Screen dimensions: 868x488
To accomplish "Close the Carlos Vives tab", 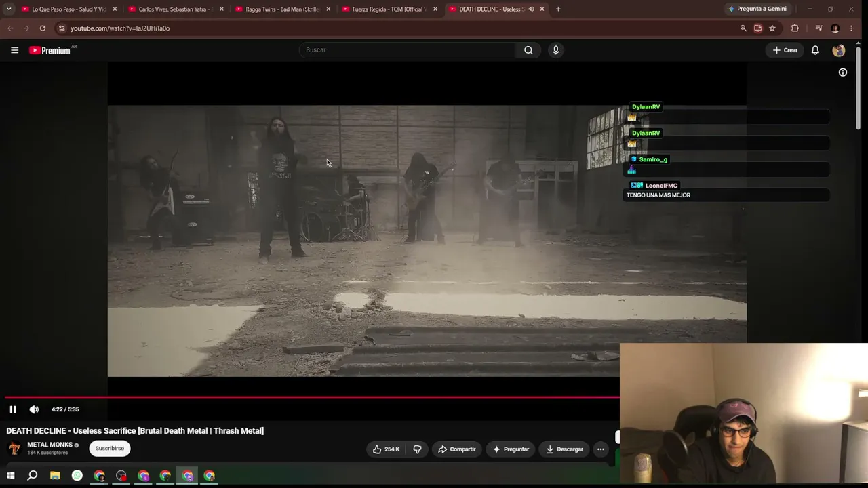I will point(221,9).
